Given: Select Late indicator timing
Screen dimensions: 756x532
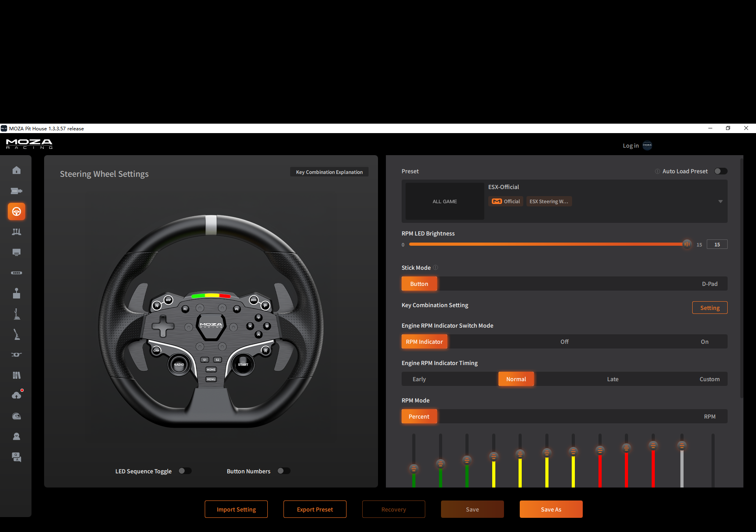Looking at the screenshot, I should (x=612, y=379).
